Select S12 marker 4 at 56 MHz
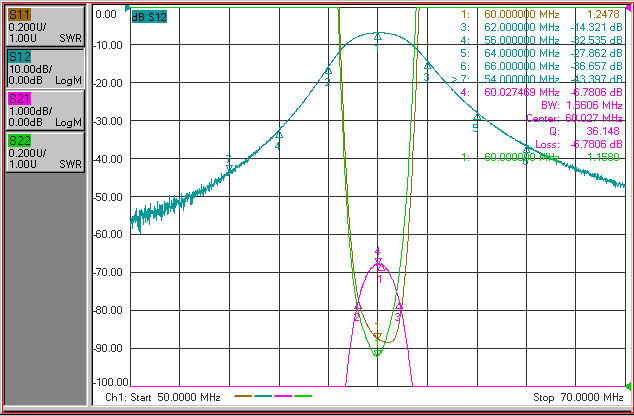 pos(279,135)
